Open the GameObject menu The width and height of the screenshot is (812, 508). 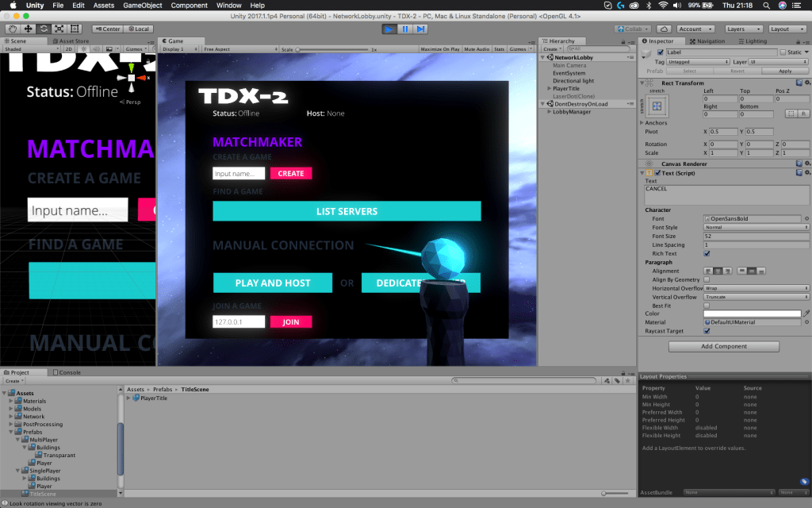[143, 6]
